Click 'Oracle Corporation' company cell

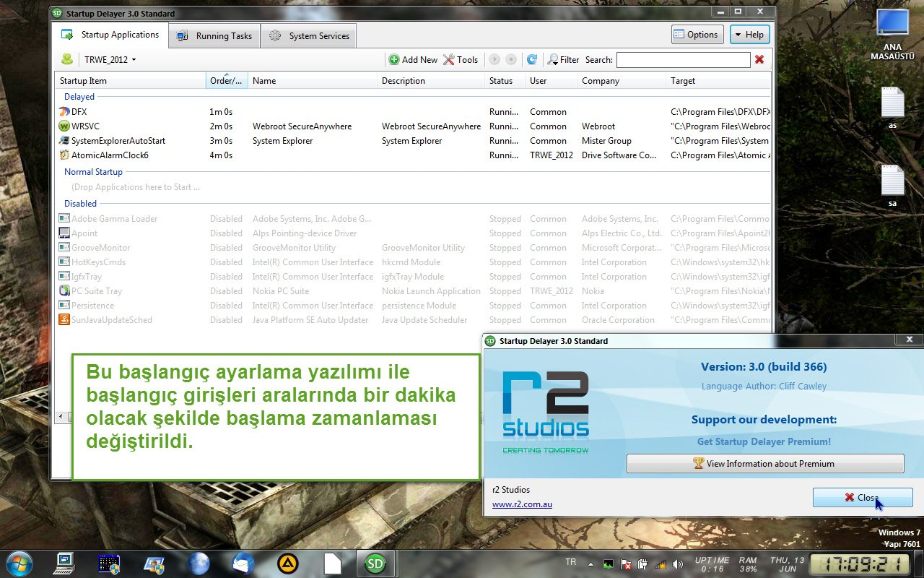618,320
